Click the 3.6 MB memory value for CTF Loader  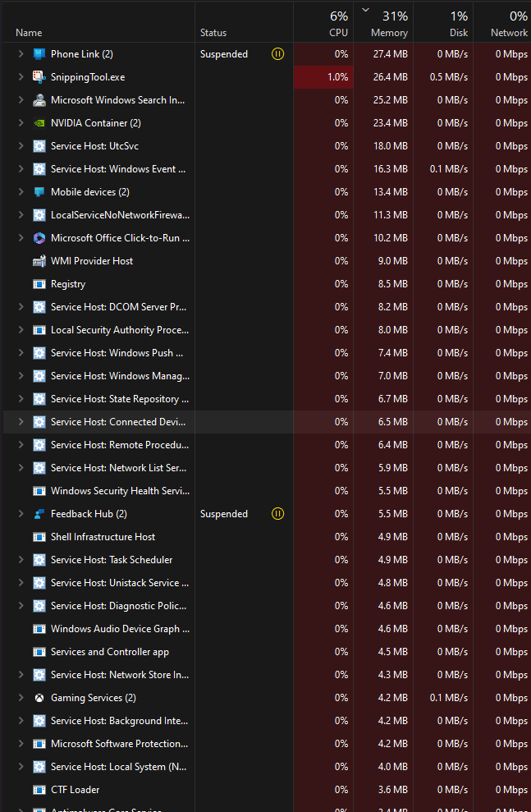pyautogui.click(x=393, y=790)
